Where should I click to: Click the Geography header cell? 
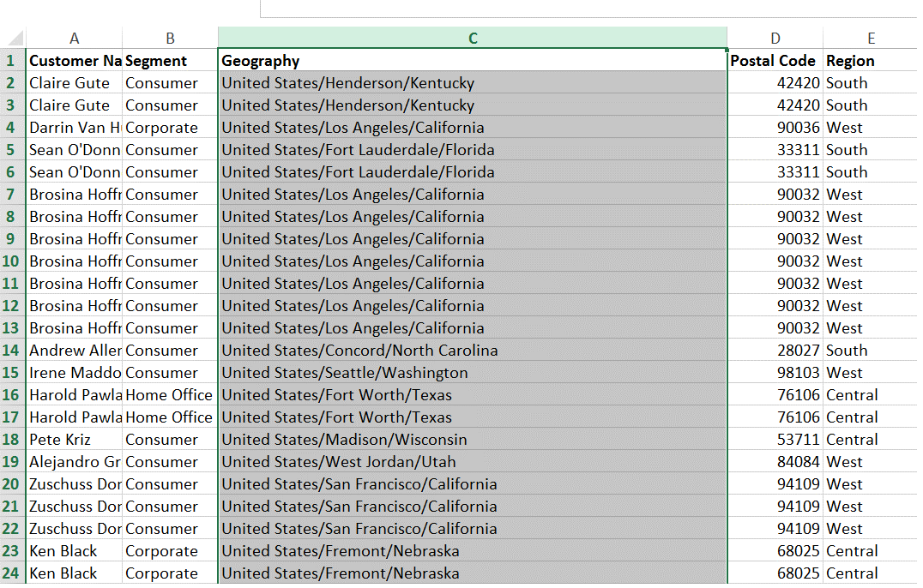pos(473,61)
